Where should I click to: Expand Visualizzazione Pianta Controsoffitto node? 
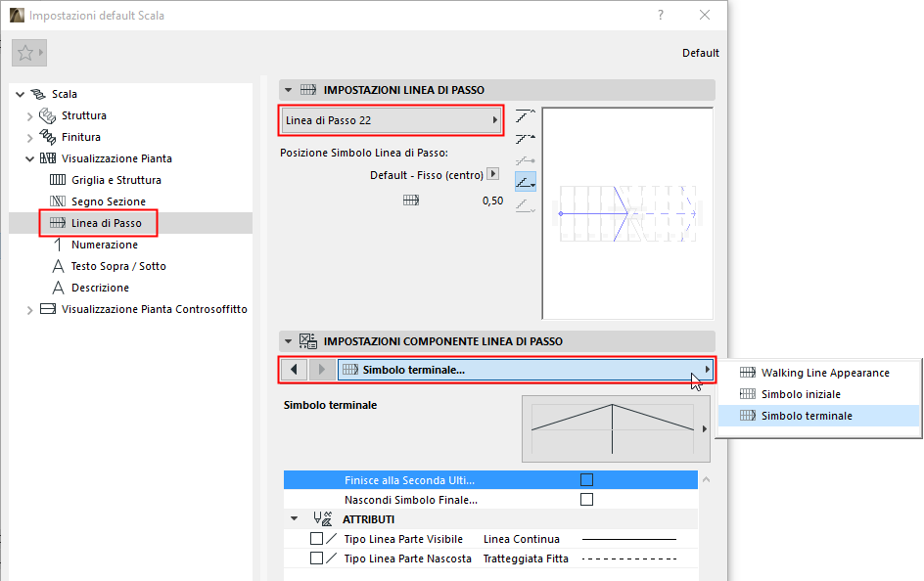30,310
